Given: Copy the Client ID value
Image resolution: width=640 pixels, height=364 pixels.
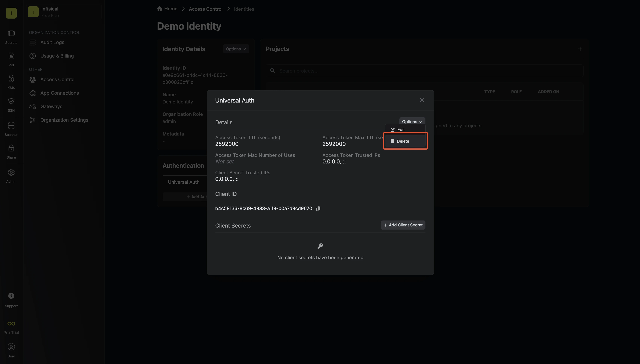Looking at the screenshot, I should (x=318, y=208).
